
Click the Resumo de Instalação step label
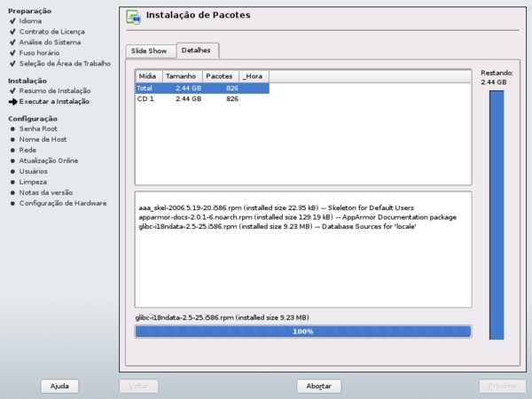(55, 91)
